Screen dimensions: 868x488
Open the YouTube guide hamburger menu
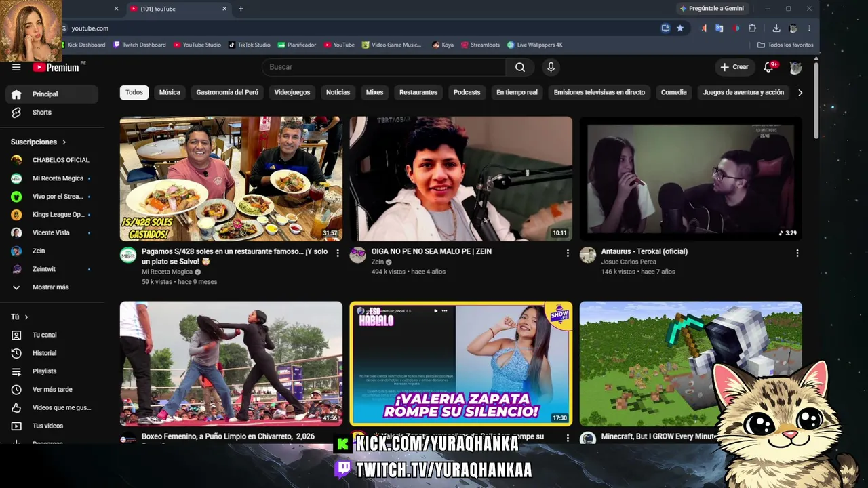click(x=16, y=67)
